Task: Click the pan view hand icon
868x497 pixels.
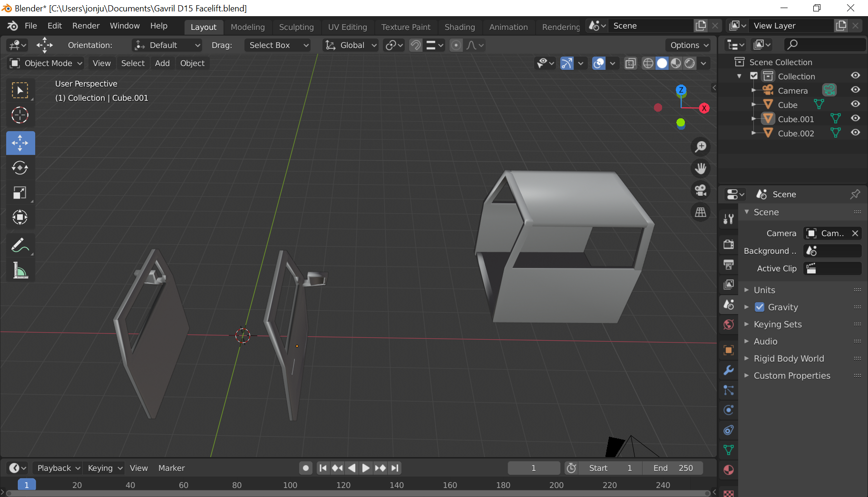Action: click(701, 168)
